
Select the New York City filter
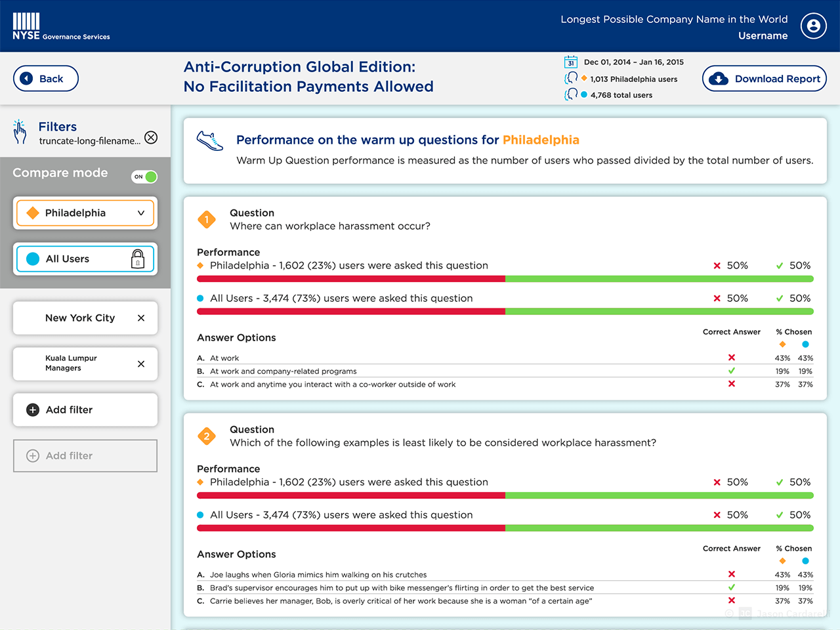click(x=79, y=318)
